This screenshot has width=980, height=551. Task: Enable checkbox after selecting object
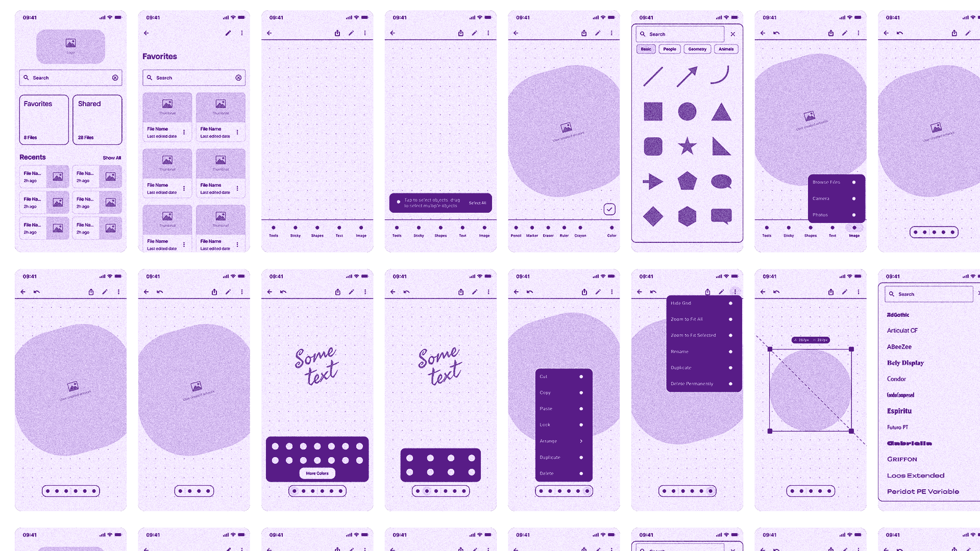point(609,209)
